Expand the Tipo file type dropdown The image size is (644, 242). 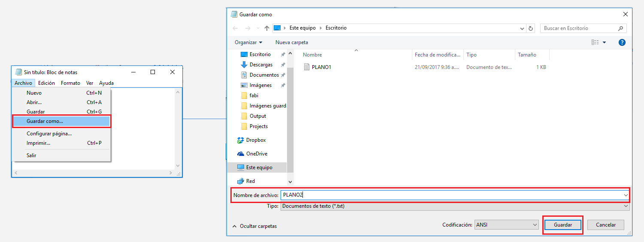pyautogui.click(x=455, y=206)
